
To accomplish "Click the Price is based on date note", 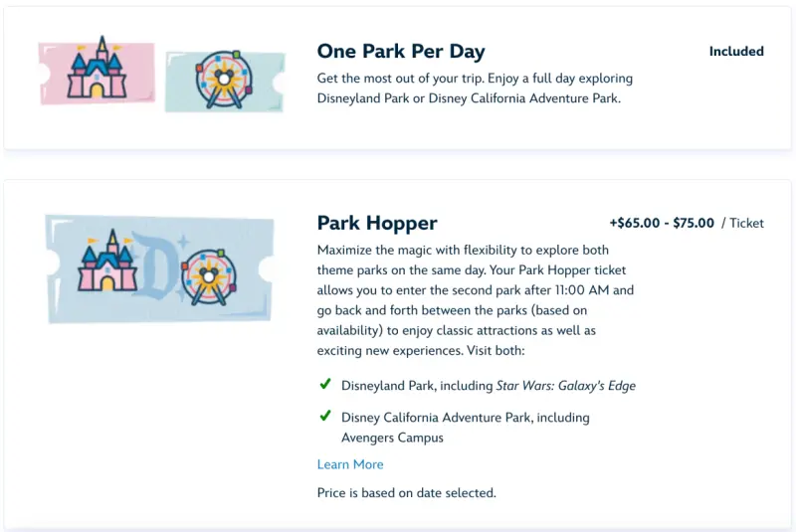I will click(406, 492).
